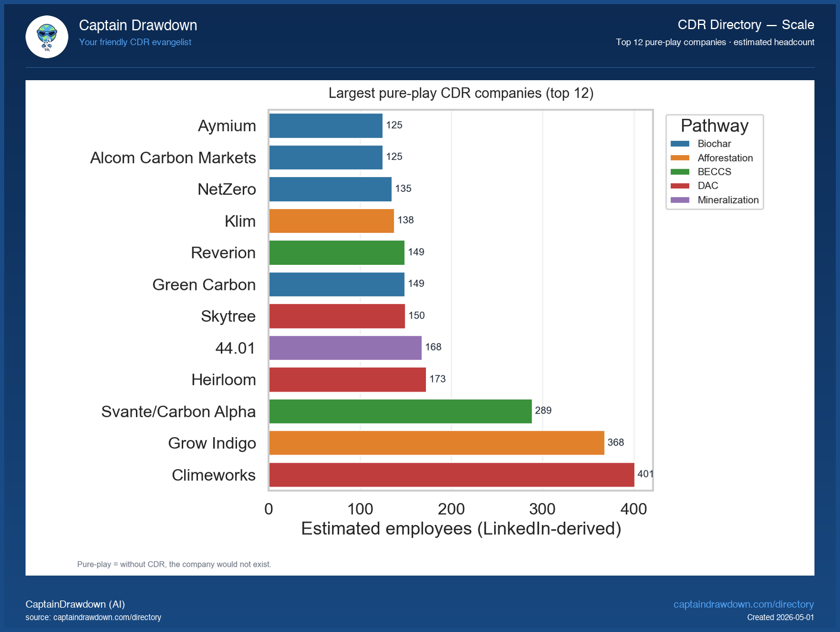Click the '173' value label
The height and width of the screenshot is (632, 840).
(x=437, y=379)
